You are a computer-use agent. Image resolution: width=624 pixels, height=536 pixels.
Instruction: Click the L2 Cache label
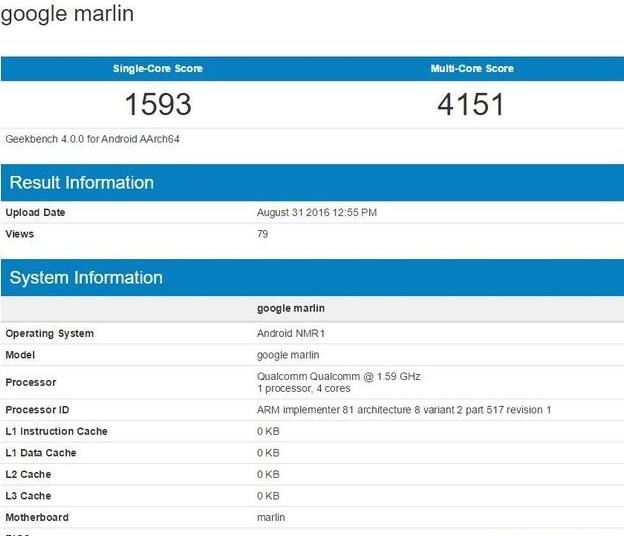[28, 474]
